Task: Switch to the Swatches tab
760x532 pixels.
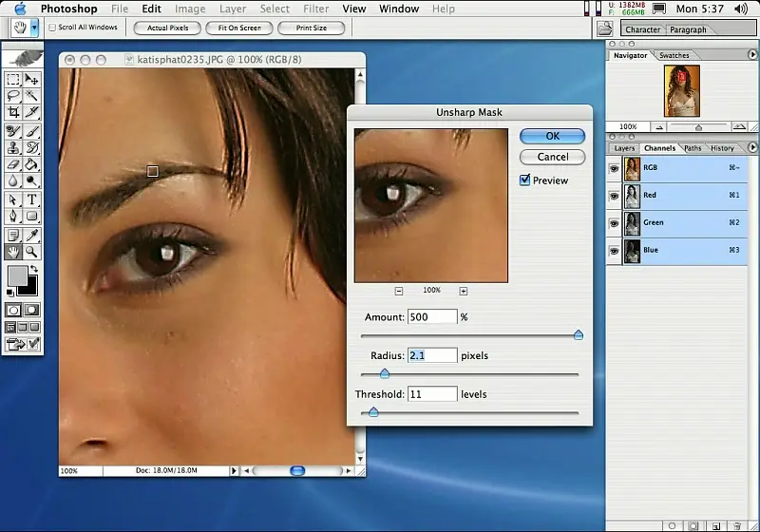Action: tap(674, 55)
